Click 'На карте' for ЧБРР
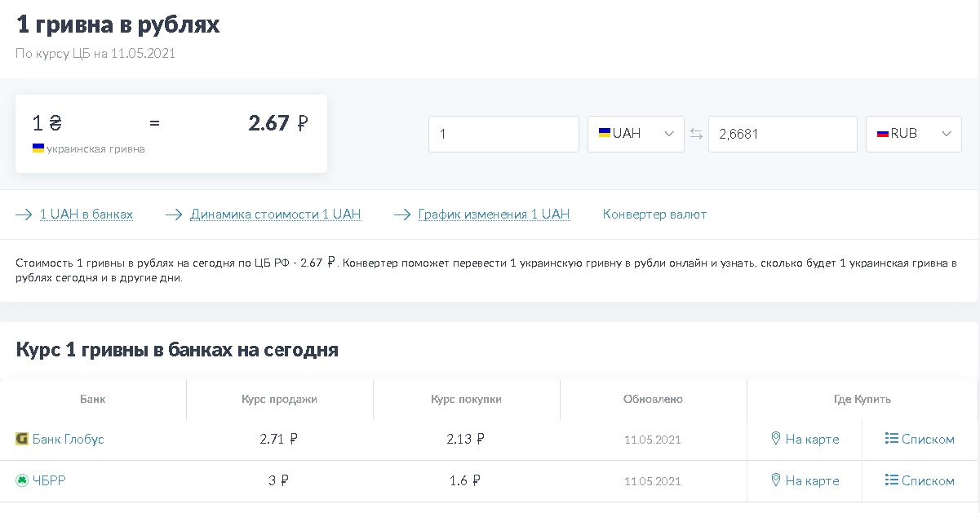The width and height of the screenshot is (980, 513). pos(812,480)
